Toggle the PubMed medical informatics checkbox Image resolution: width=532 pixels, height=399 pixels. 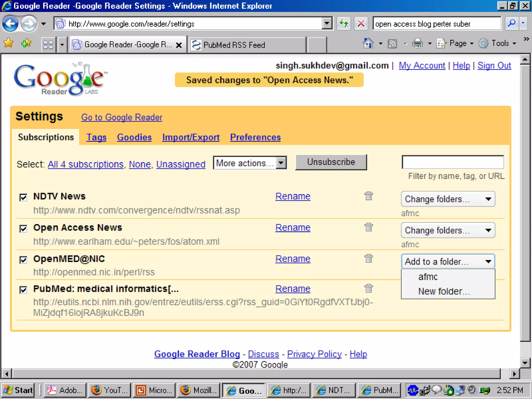(x=23, y=290)
